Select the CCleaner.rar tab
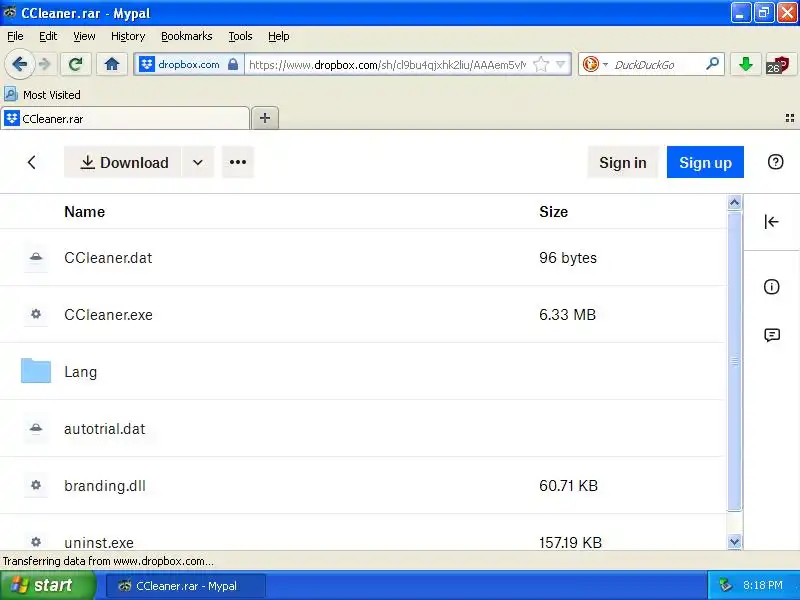The height and width of the screenshot is (600, 800). click(126, 119)
